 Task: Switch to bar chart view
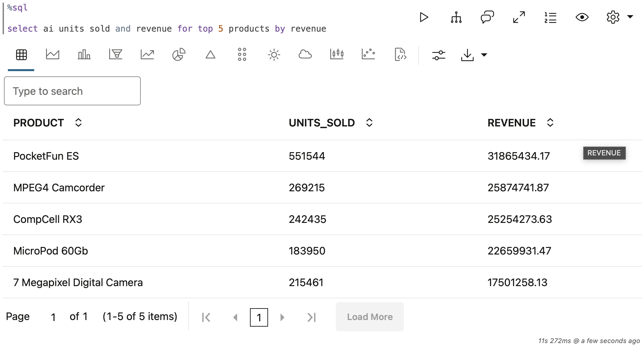[x=84, y=54]
